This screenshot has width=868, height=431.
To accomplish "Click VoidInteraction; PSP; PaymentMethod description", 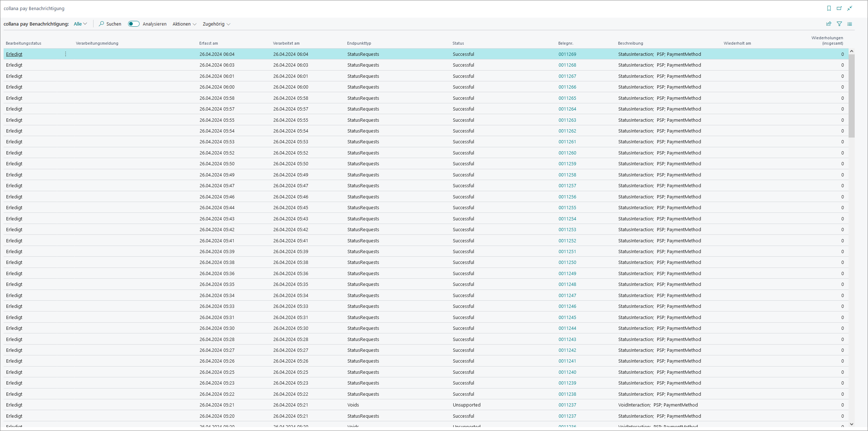I will click(658, 405).
